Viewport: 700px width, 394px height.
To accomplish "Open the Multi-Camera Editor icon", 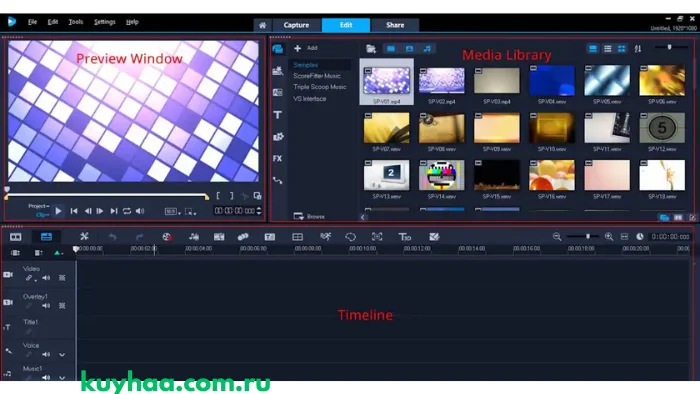I will coord(298,237).
